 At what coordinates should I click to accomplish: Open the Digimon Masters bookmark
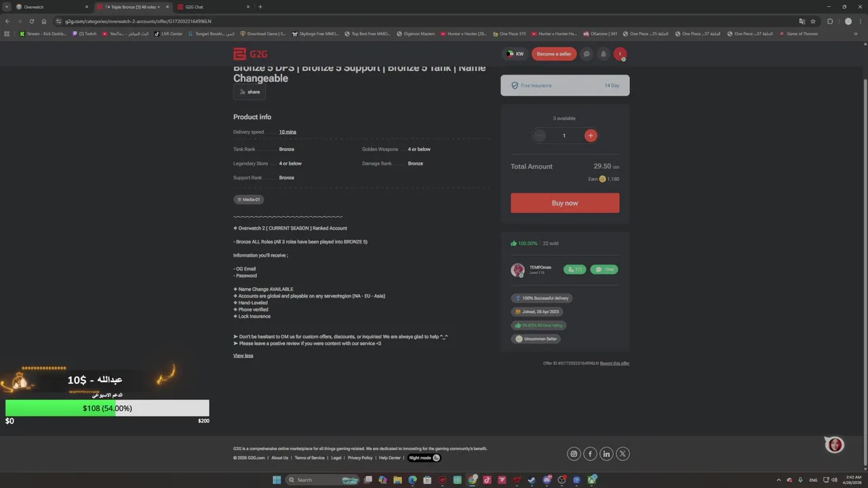click(x=416, y=34)
